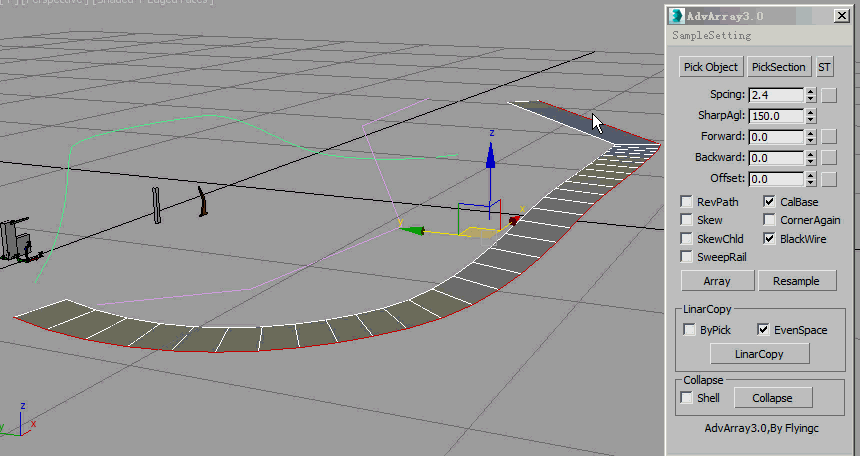Enable the RevPath checkbox
Image resolution: width=860 pixels, height=456 pixels.
pyautogui.click(x=687, y=202)
